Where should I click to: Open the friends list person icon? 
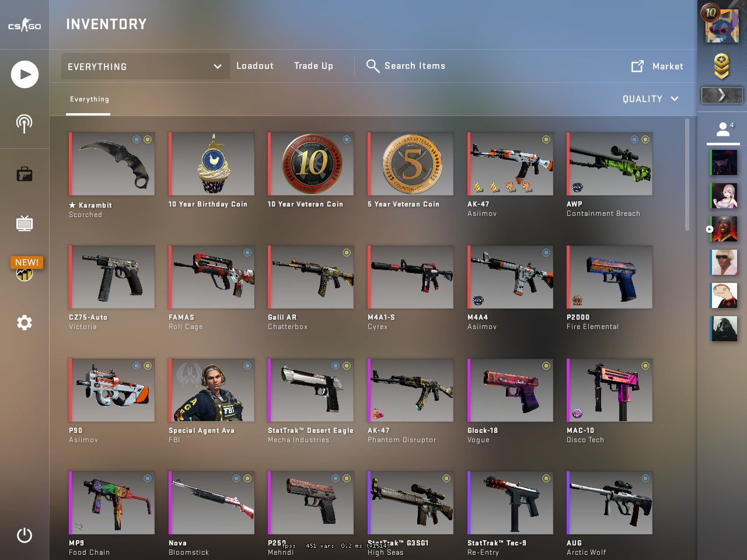[x=724, y=129]
